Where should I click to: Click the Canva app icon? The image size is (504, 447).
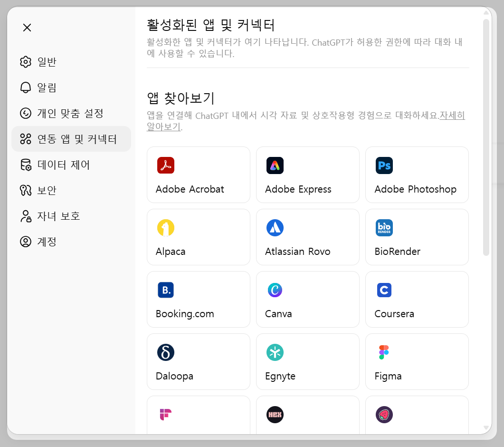click(275, 290)
